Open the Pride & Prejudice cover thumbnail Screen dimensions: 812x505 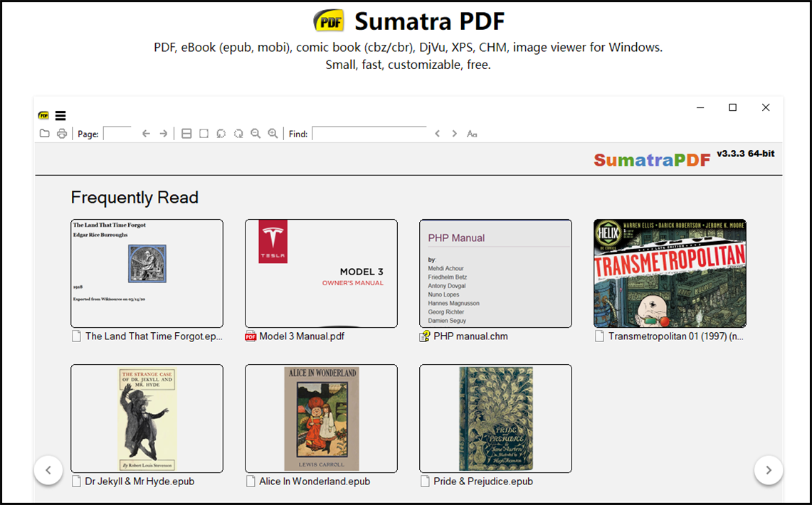click(x=495, y=419)
